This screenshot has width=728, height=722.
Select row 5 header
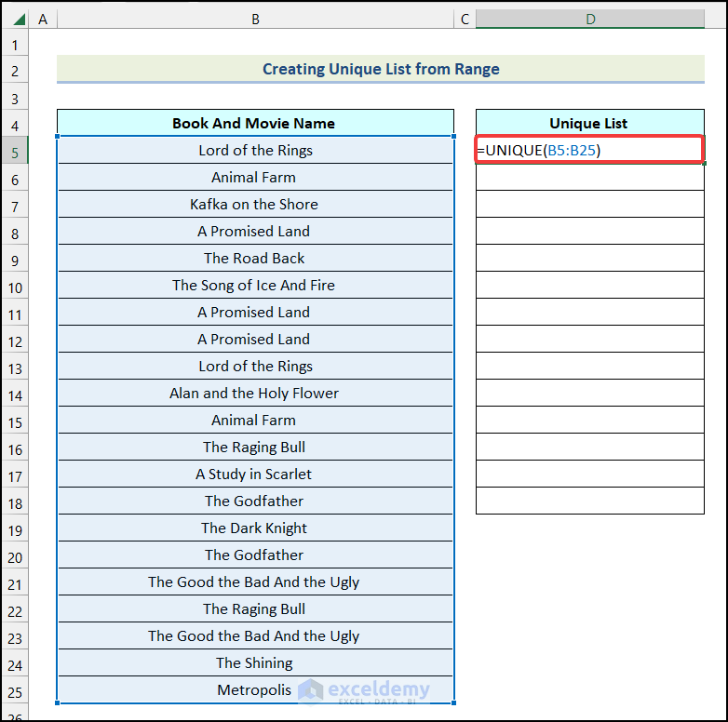[x=16, y=151]
